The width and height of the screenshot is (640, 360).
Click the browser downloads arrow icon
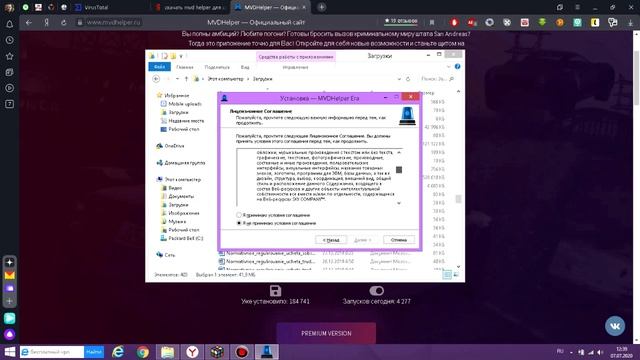[x=630, y=23]
